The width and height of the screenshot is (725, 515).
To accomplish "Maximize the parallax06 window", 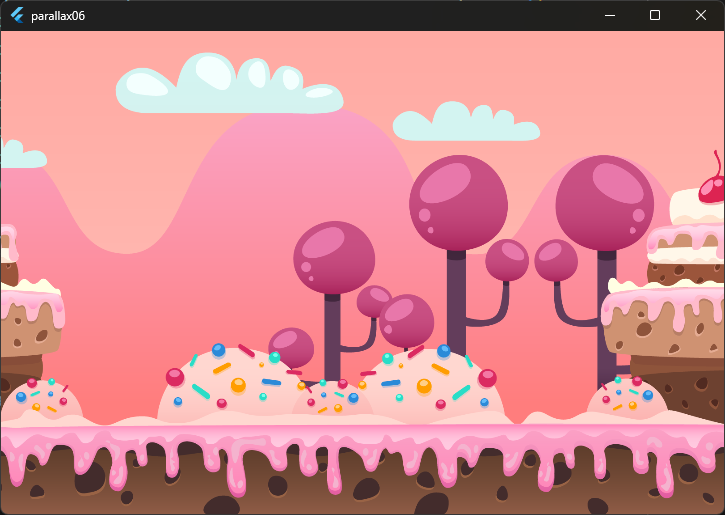I will click(655, 15).
